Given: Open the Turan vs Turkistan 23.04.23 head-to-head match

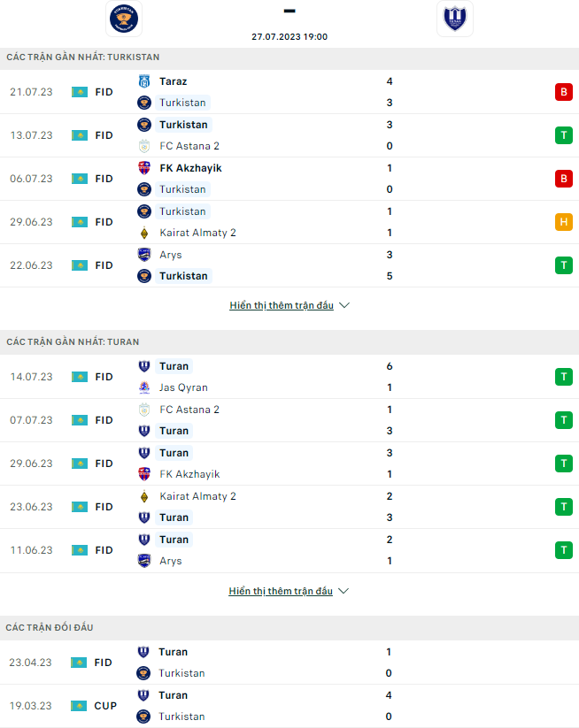Looking at the screenshot, I should coord(289,663).
